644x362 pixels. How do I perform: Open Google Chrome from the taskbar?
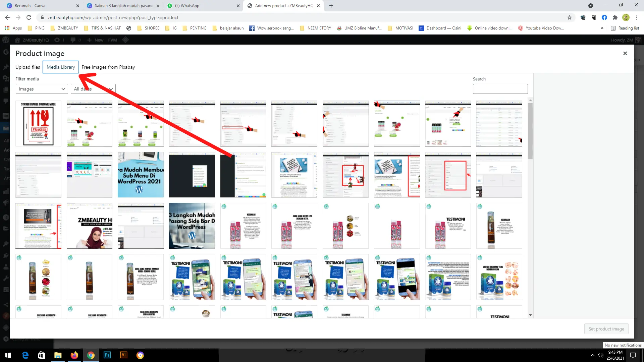(91, 355)
